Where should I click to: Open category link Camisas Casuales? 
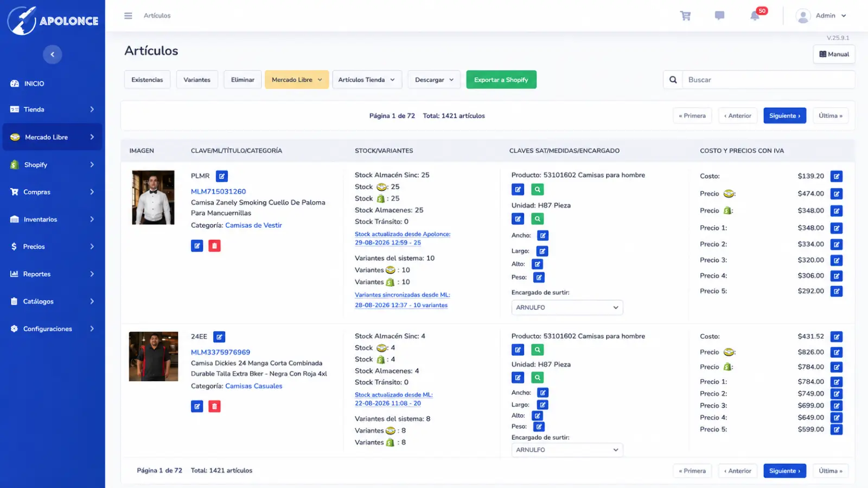pyautogui.click(x=253, y=386)
